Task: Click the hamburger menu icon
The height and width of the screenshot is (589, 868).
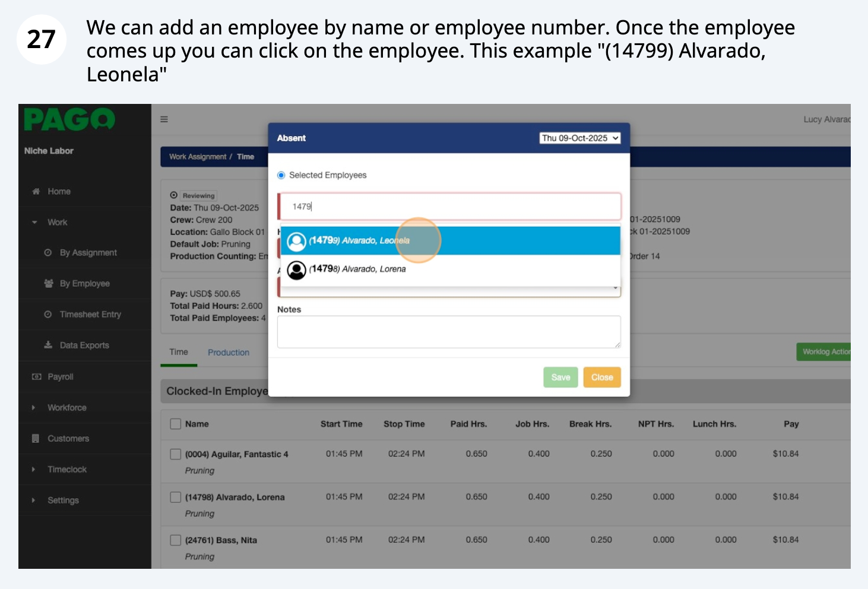Action: pyautogui.click(x=164, y=119)
